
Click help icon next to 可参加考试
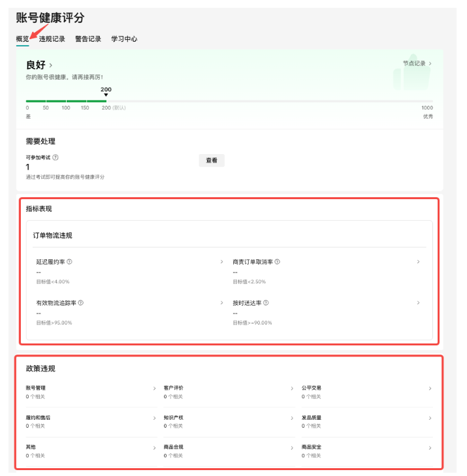coord(56,157)
